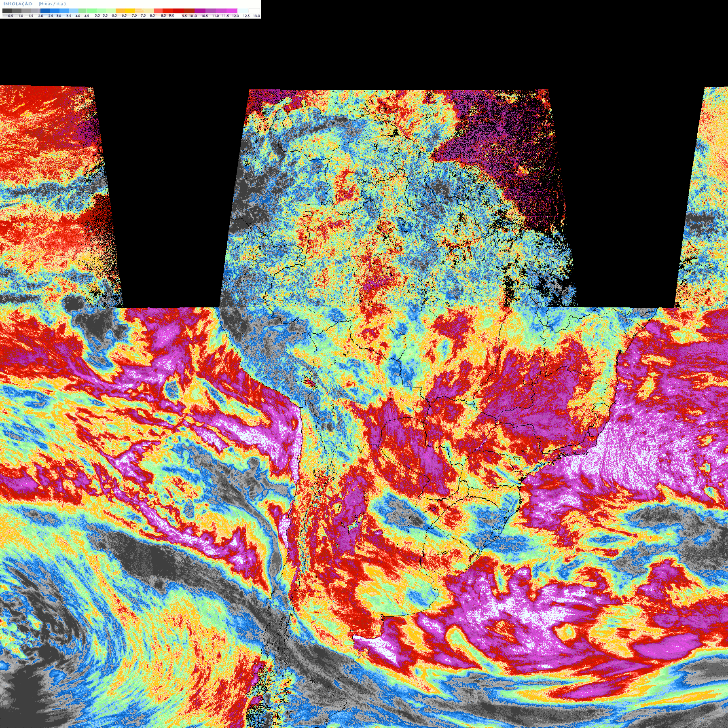Viewport: 728px width, 728px height.
Task: Click the '12.5' legend value
Action: [x=246, y=16]
